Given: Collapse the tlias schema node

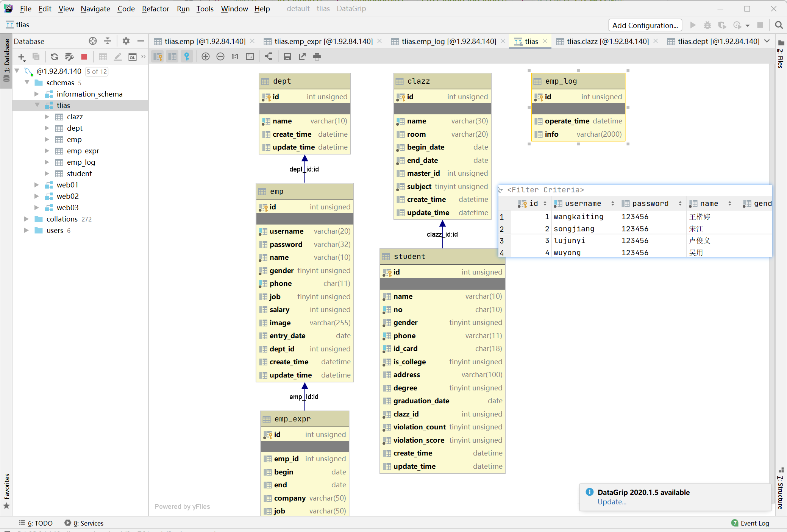Looking at the screenshot, I should click(37, 105).
